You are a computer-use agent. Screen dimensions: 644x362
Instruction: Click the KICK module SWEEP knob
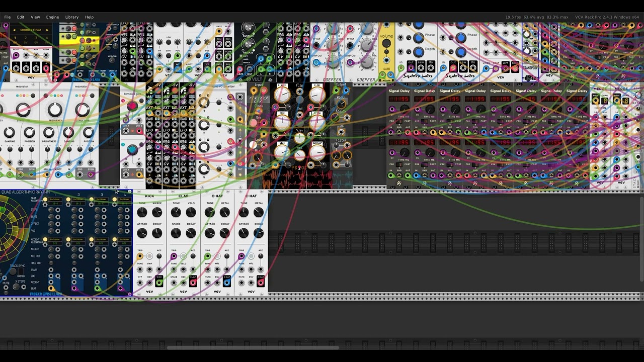pos(157,213)
